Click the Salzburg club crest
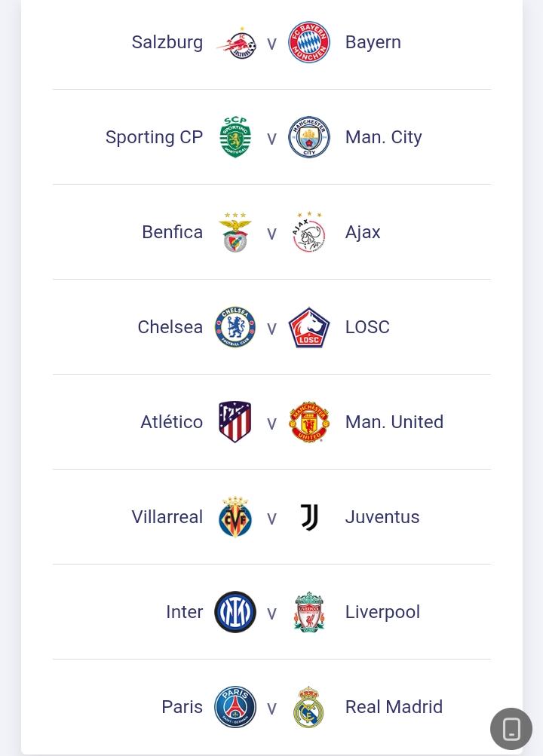The image size is (543, 756). tap(235, 43)
